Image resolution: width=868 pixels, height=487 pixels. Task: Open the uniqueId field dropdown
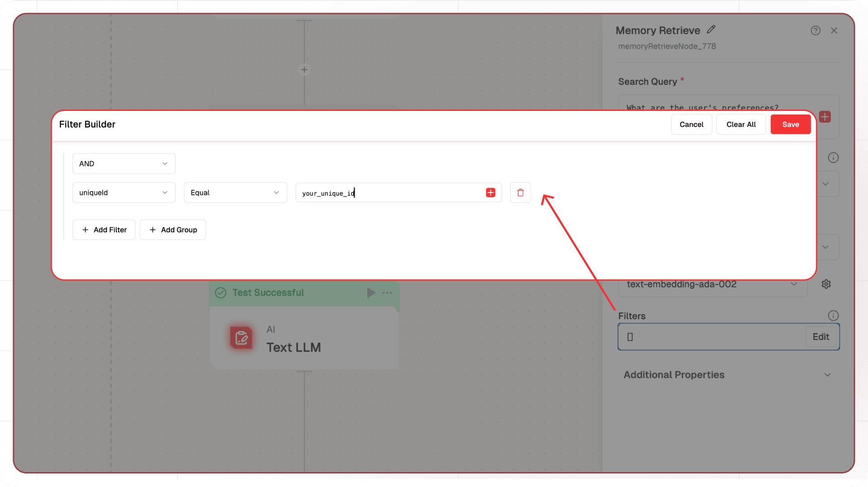pos(123,193)
